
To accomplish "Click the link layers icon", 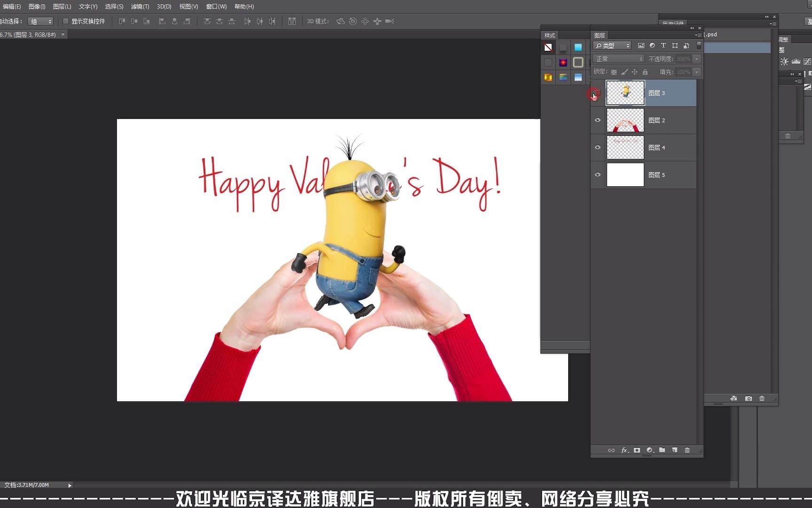I will point(611,450).
